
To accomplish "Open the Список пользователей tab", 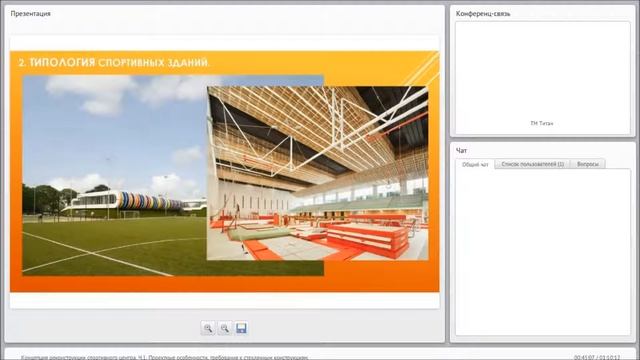I will pyautogui.click(x=533, y=164).
